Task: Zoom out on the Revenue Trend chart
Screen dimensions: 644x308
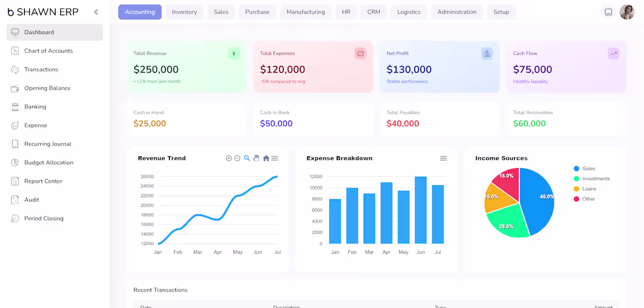Action: pos(237,158)
